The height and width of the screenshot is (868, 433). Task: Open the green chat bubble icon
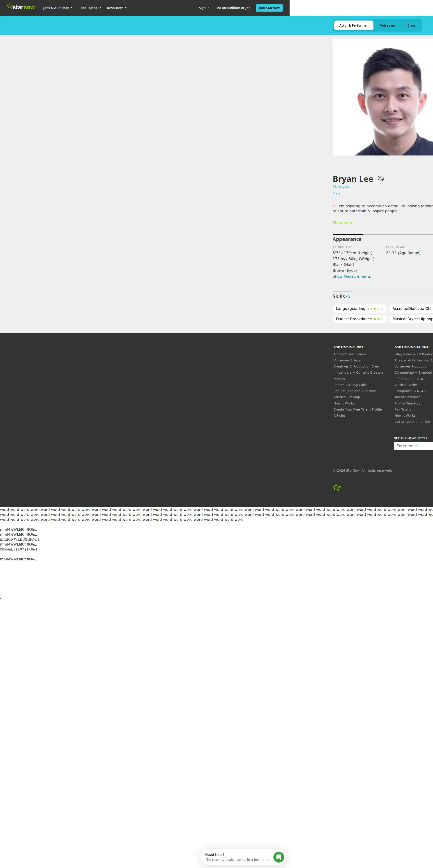[279, 857]
